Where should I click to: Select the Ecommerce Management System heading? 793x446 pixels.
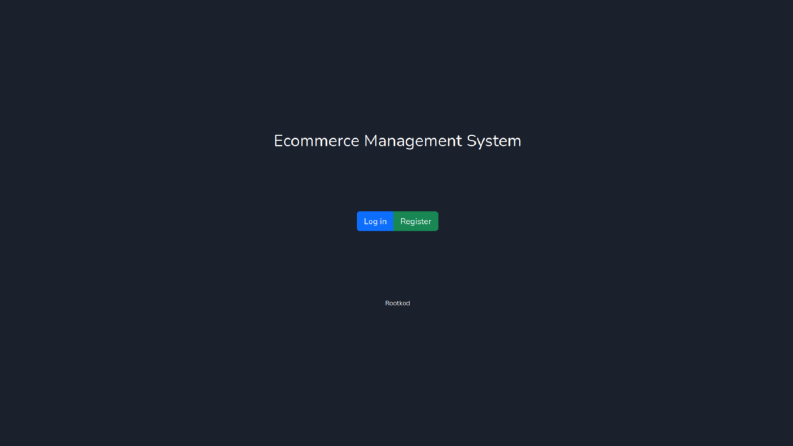click(x=398, y=141)
